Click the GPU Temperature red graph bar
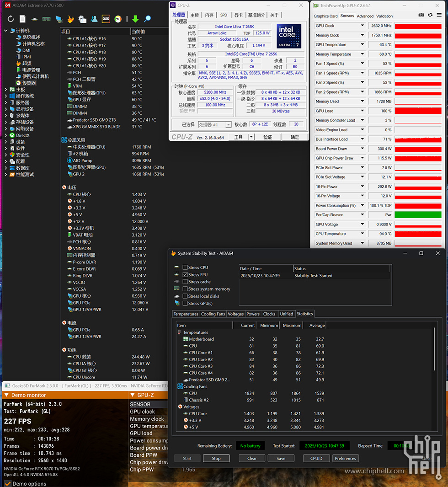This screenshot has width=448, height=487. (x=418, y=45)
